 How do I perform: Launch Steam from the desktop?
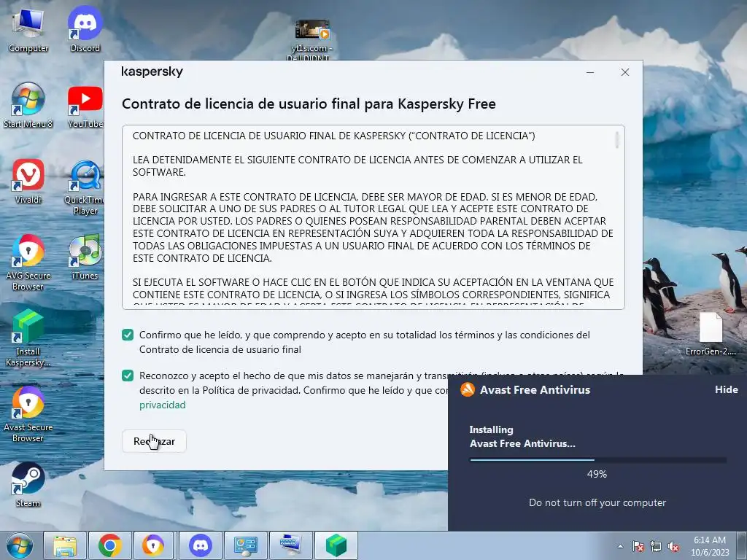pos(28,485)
